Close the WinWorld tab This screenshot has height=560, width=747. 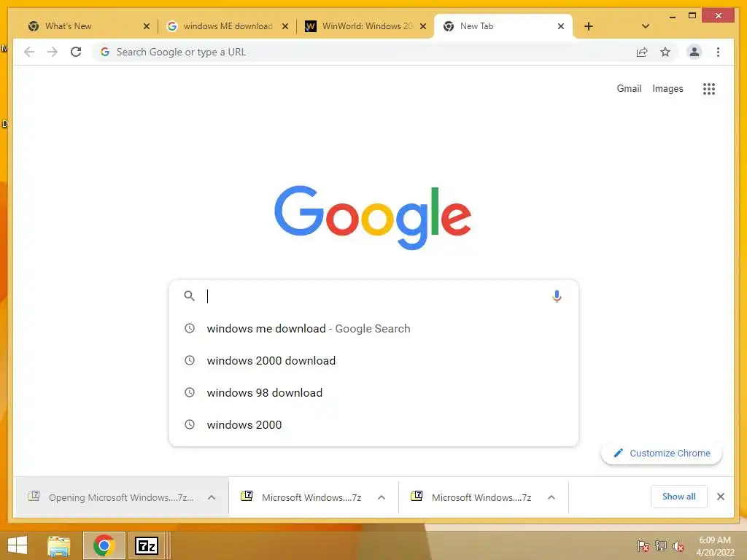pos(422,26)
